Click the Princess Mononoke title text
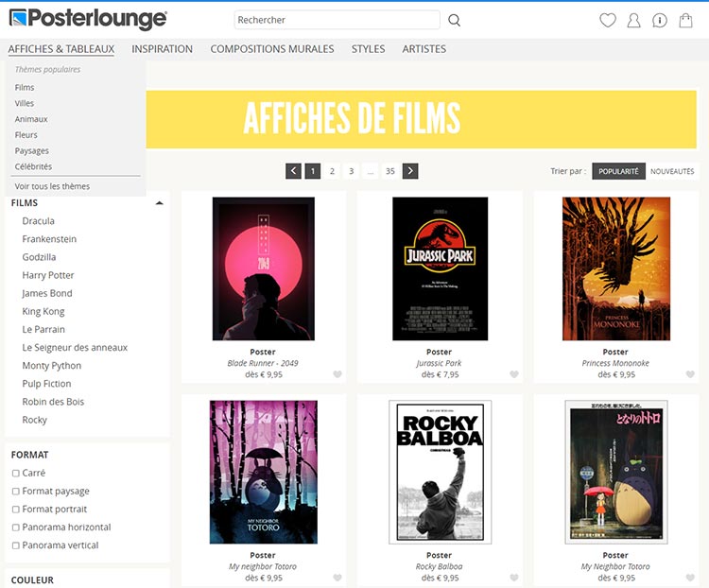This screenshot has height=588, width=709. click(x=615, y=363)
